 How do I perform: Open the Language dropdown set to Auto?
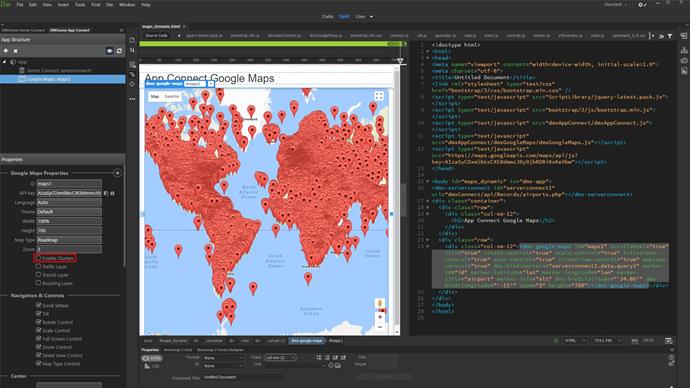tap(69, 202)
